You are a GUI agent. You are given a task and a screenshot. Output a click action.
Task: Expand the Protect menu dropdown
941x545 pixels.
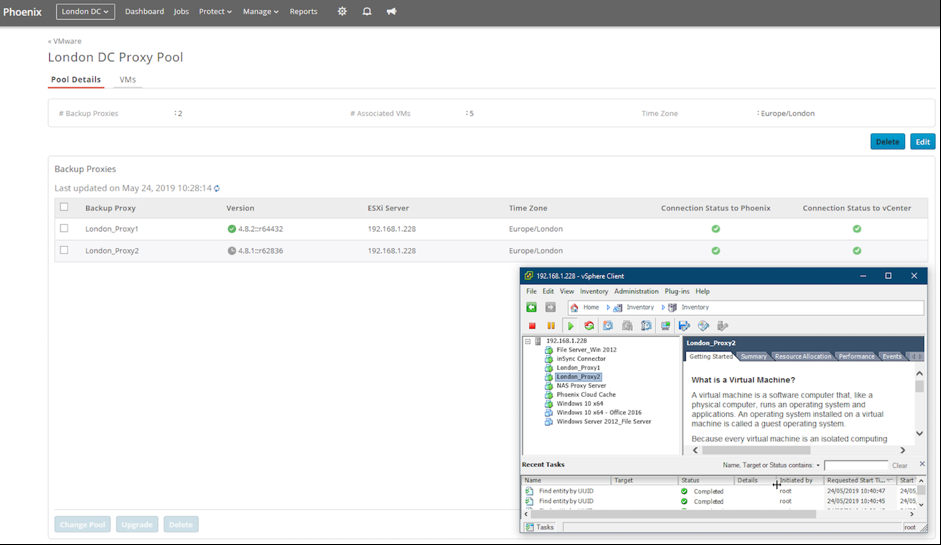(x=215, y=12)
